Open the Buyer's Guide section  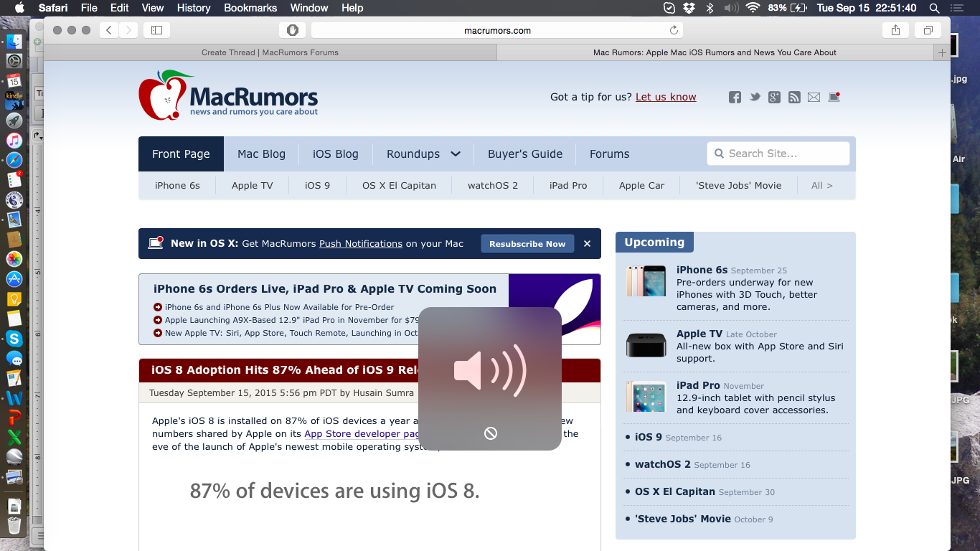(525, 154)
